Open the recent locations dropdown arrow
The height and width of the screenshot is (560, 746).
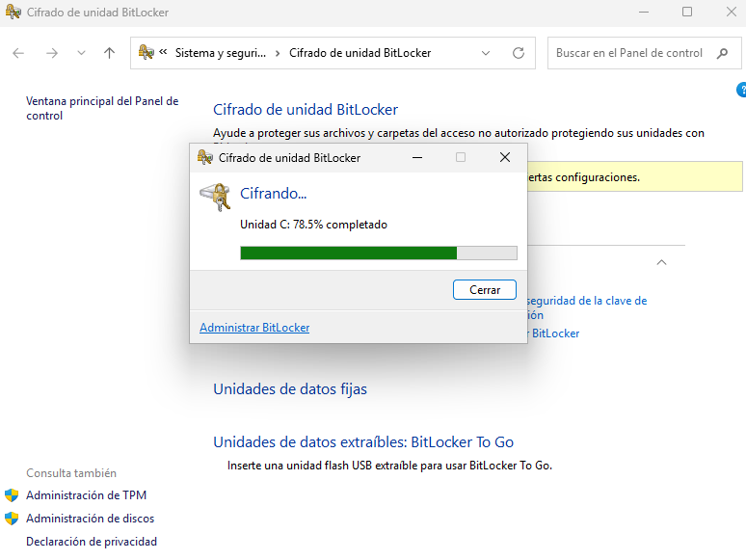click(x=81, y=53)
